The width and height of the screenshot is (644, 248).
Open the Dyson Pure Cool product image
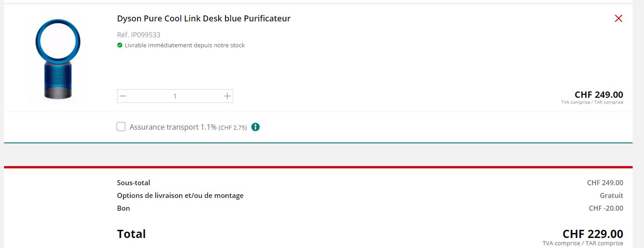point(58,59)
